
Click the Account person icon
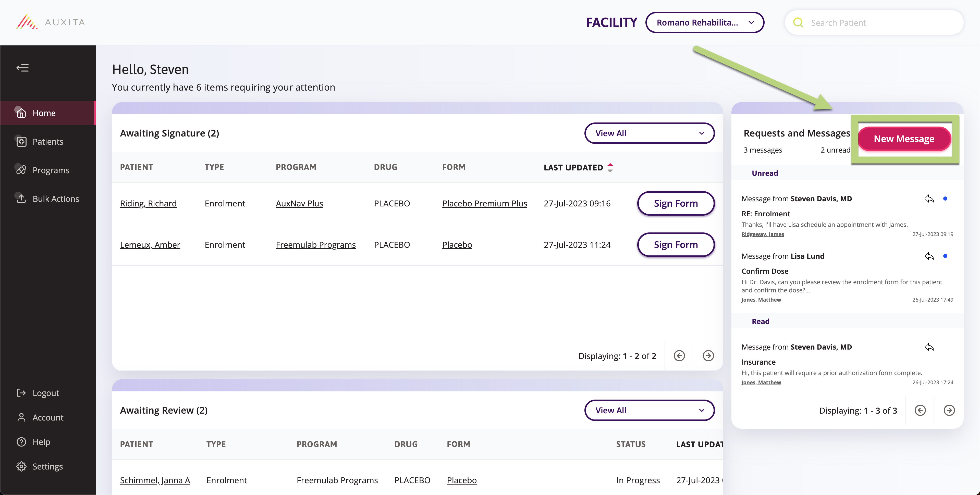click(21, 417)
